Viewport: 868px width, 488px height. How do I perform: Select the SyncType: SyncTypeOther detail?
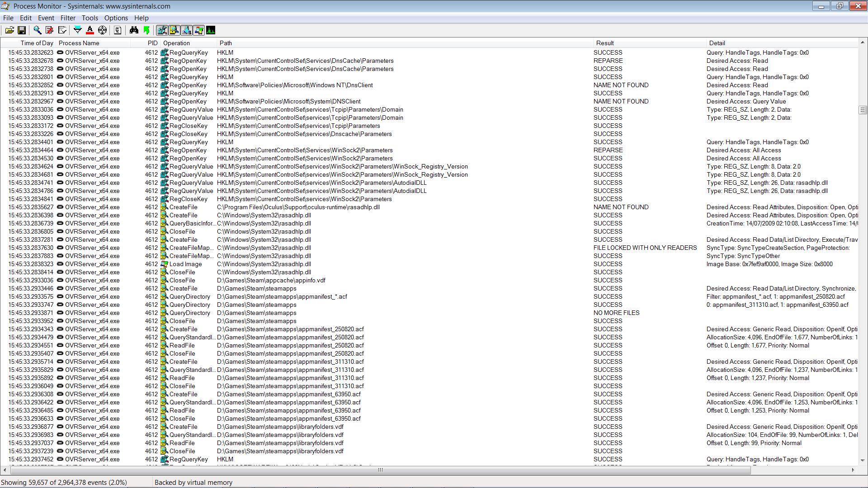[743, 256]
